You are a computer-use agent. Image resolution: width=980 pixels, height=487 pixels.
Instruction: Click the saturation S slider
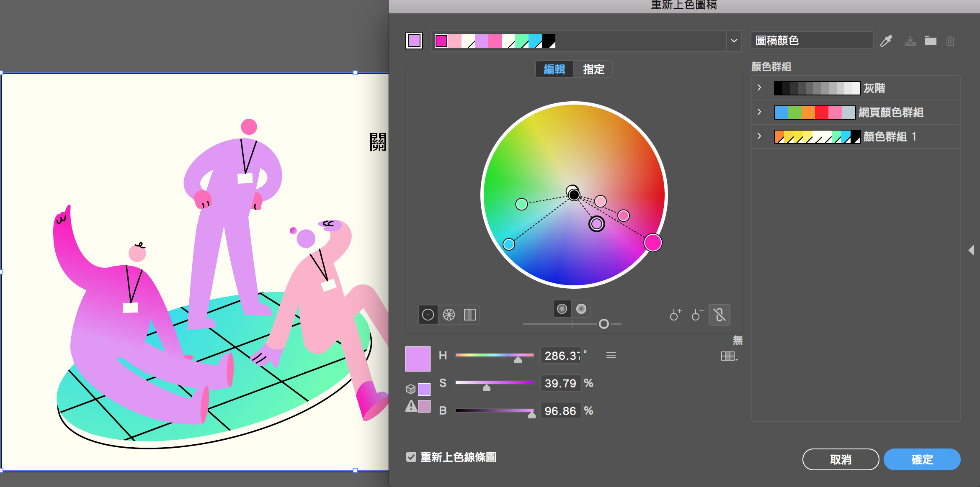(x=495, y=383)
